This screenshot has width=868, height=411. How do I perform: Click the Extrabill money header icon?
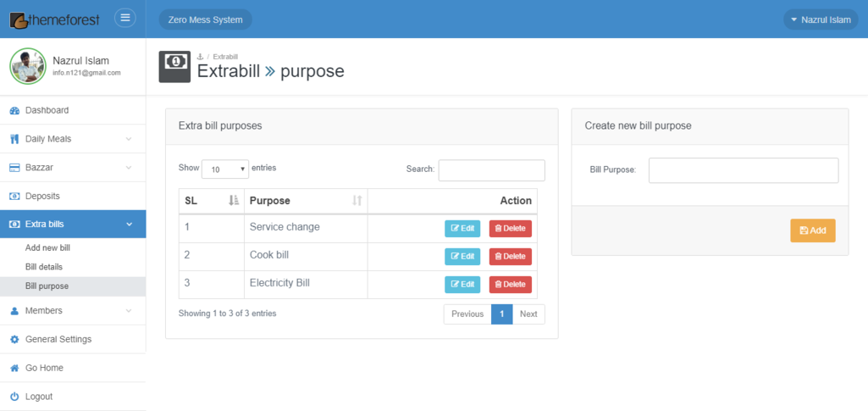174,66
